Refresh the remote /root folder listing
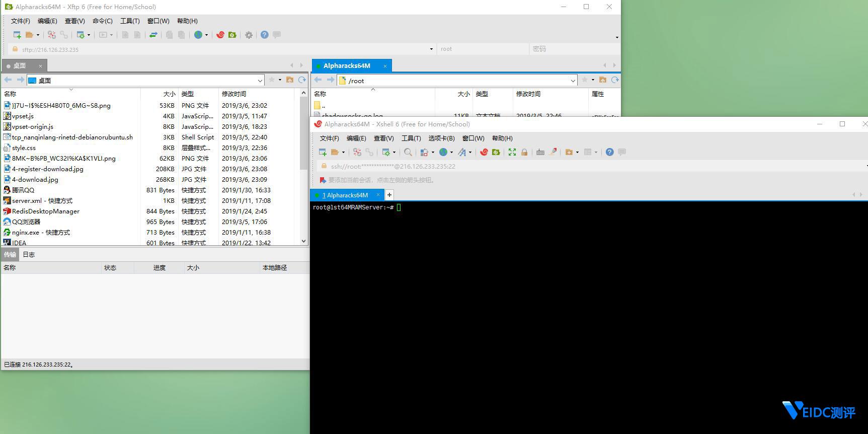 (x=614, y=80)
